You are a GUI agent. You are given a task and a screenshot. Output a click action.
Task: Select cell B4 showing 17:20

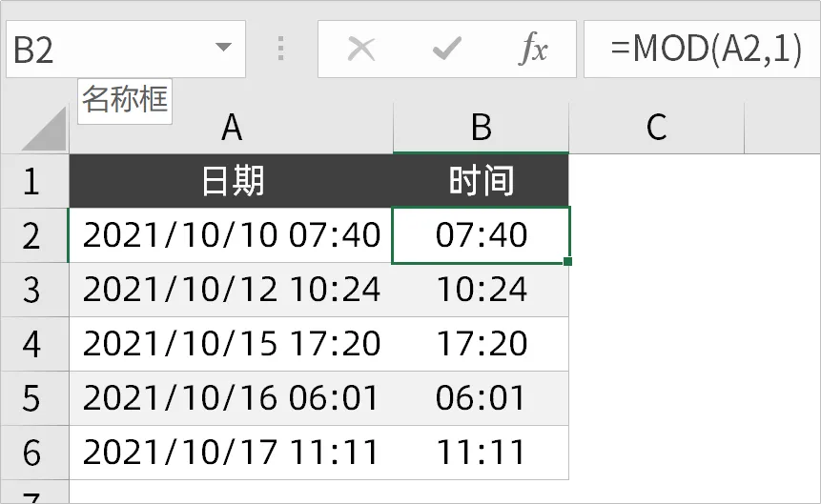coord(481,343)
